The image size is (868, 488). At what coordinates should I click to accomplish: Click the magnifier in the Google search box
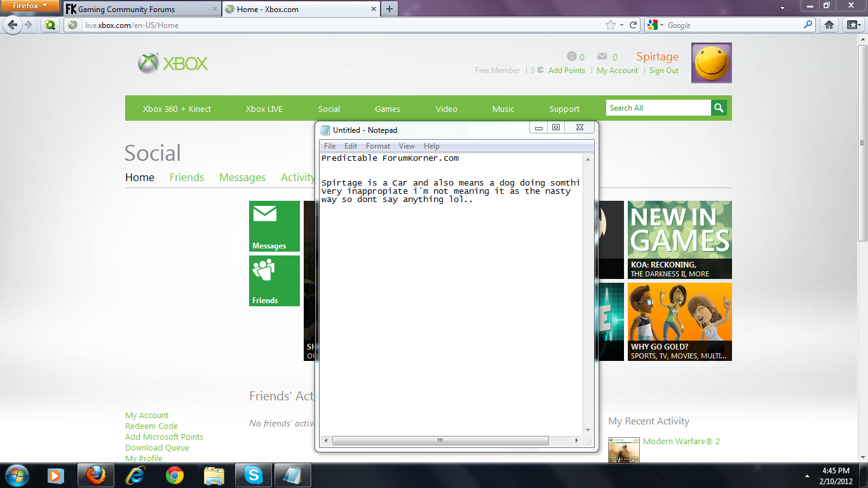[808, 25]
